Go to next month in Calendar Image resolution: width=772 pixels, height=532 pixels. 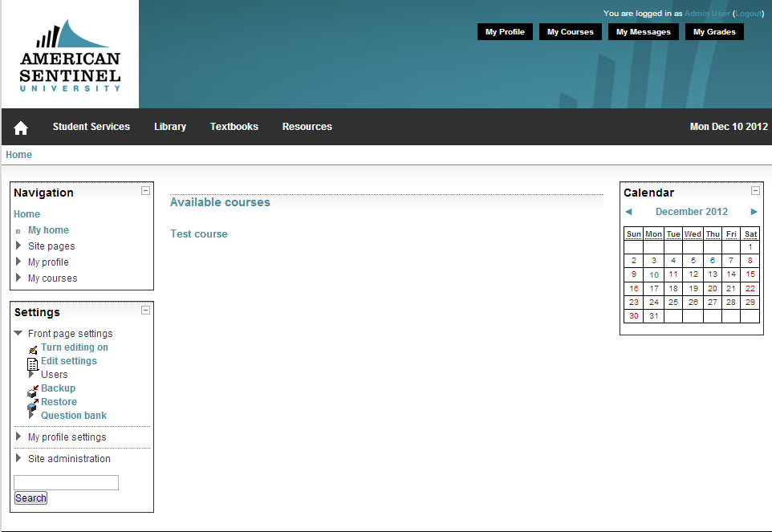(x=754, y=212)
